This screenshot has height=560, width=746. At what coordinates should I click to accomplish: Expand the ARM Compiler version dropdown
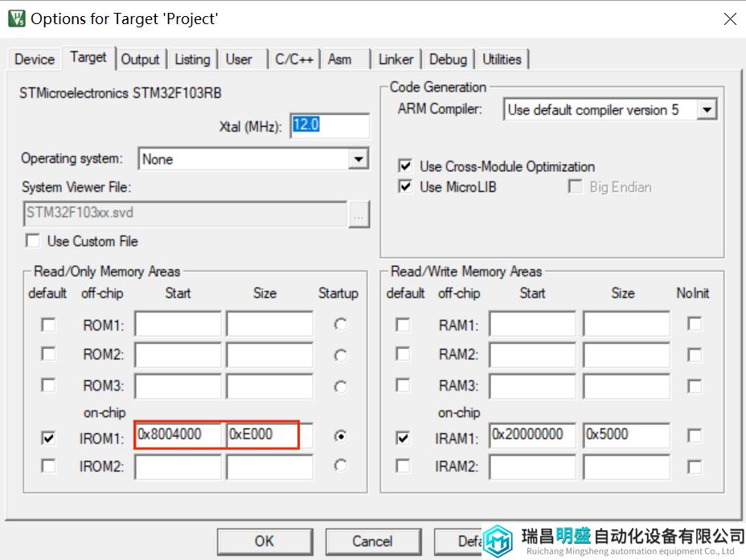pyautogui.click(x=707, y=110)
